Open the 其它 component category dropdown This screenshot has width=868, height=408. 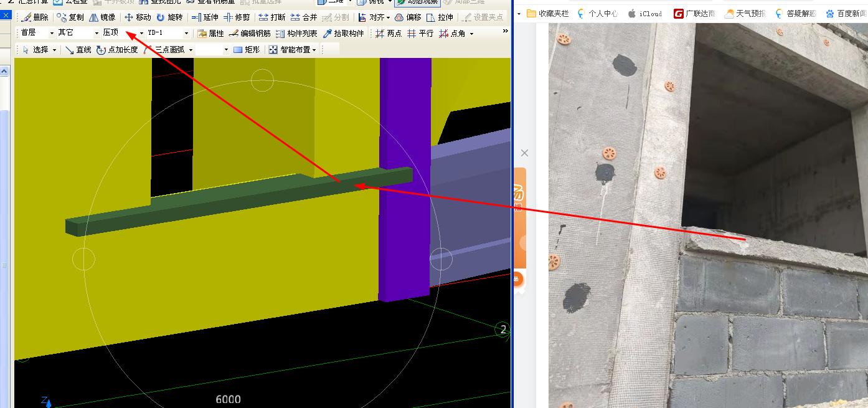coord(78,33)
